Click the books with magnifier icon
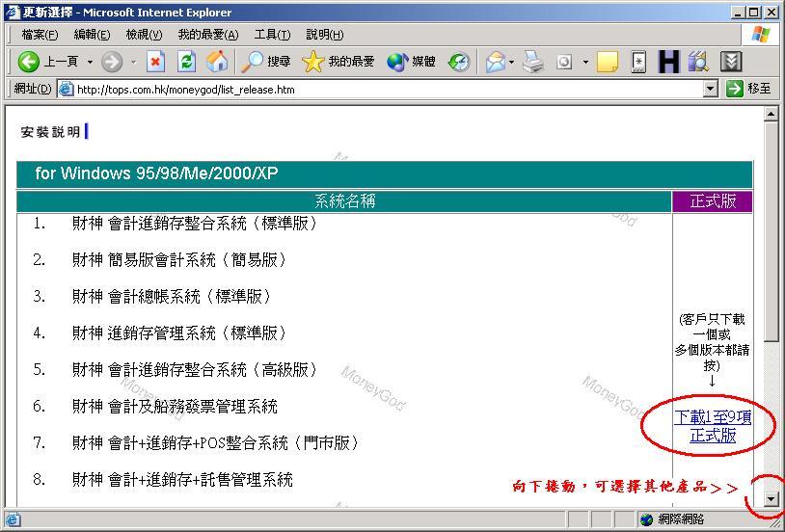This screenshot has height=532, width=785. pos(699,62)
